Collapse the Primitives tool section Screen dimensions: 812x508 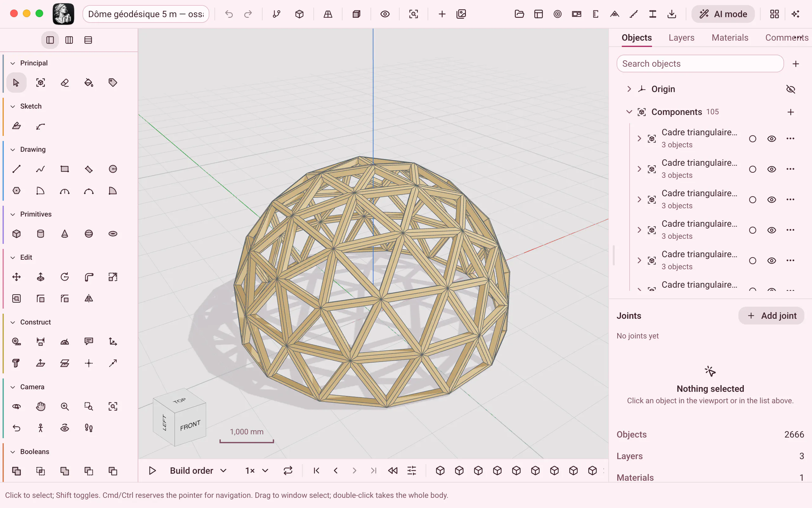(x=13, y=214)
